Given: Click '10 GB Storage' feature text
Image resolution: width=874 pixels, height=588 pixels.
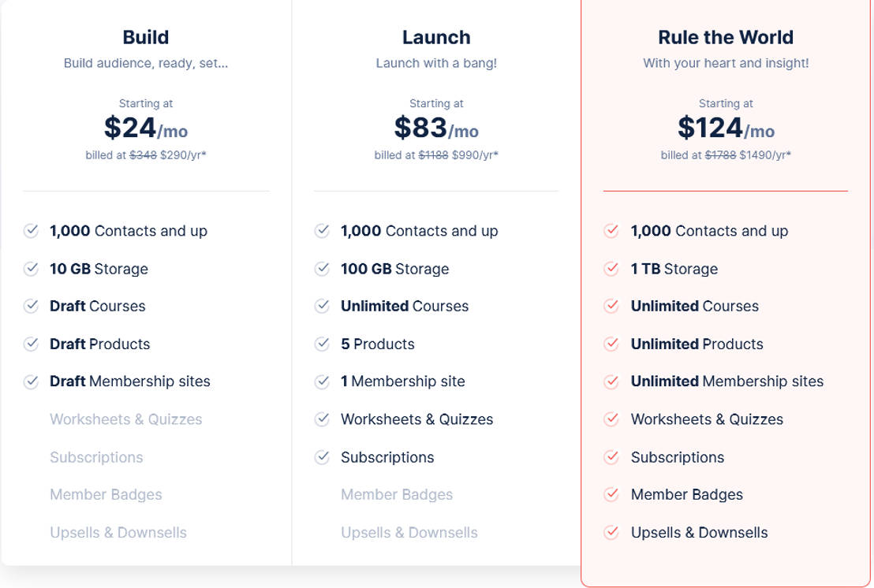Looking at the screenshot, I should (x=99, y=269).
